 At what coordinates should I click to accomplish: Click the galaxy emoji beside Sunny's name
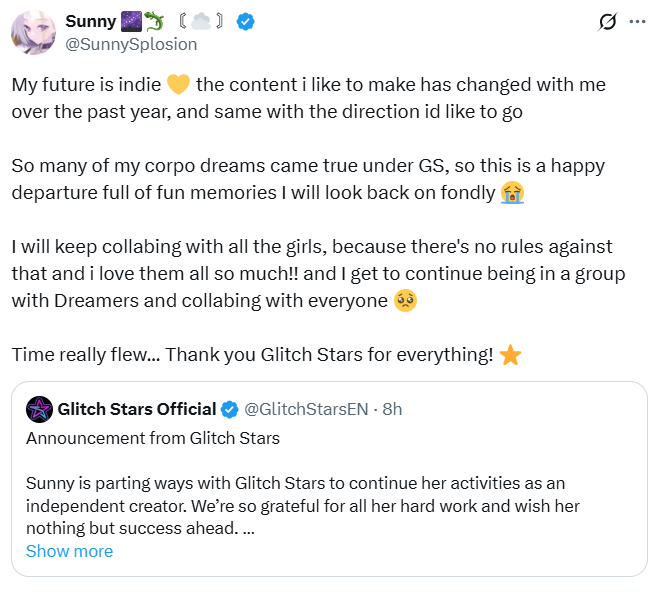click(131, 21)
